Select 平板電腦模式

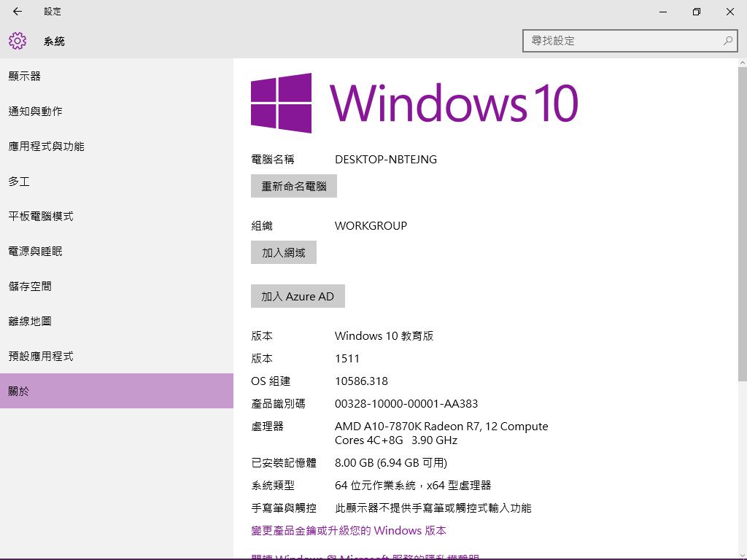pyautogui.click(x=117, y=216)
